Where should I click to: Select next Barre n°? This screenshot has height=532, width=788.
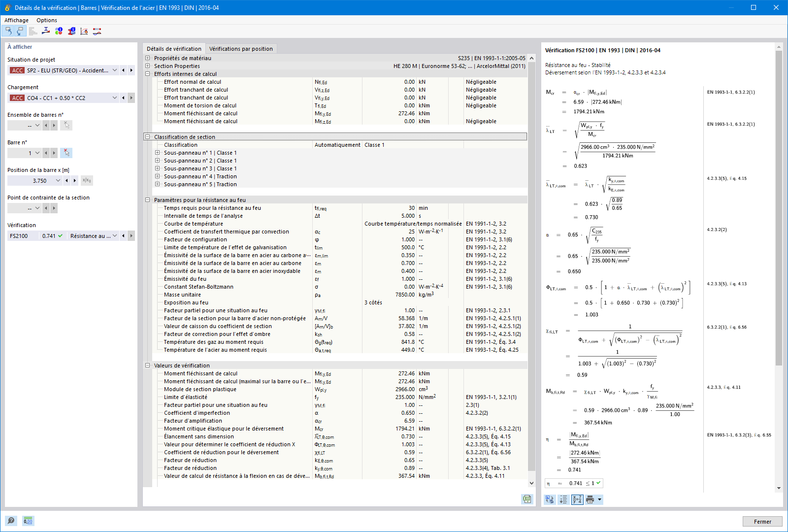54,153
